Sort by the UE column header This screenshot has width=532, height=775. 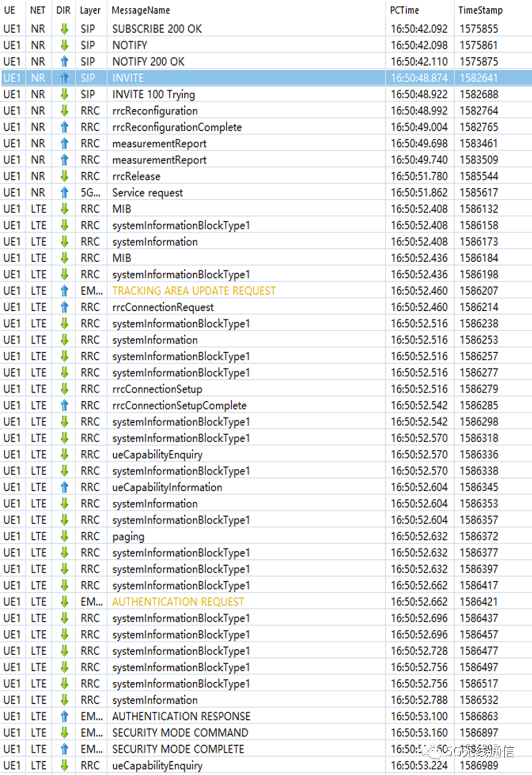9,10
